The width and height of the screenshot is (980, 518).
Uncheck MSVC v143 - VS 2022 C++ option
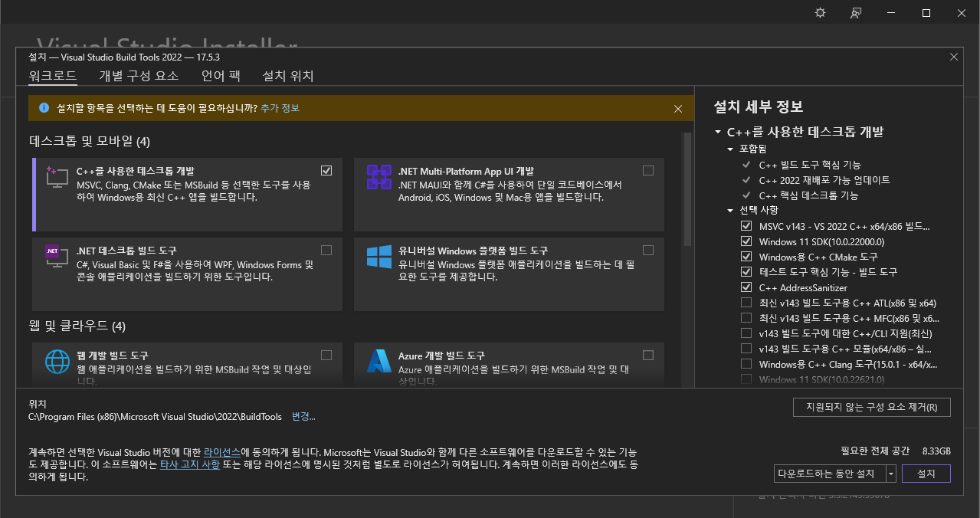pyautogui.click(x=746, y=226)
